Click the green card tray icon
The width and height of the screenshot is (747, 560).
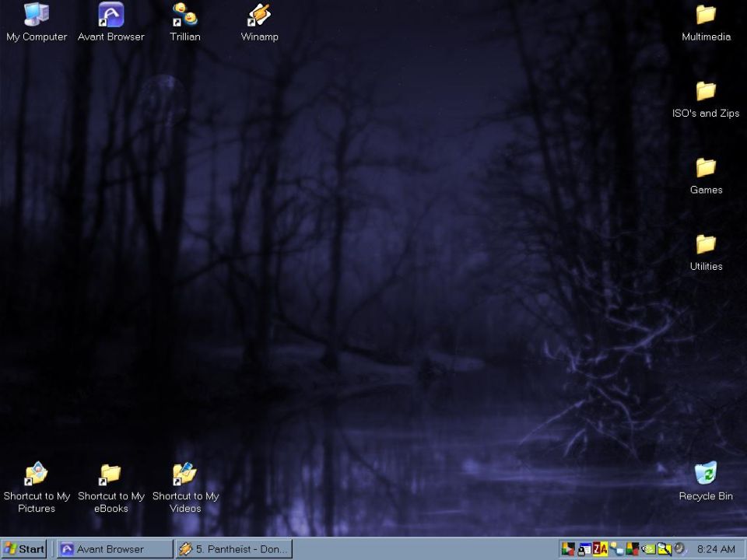coord(648,549)
